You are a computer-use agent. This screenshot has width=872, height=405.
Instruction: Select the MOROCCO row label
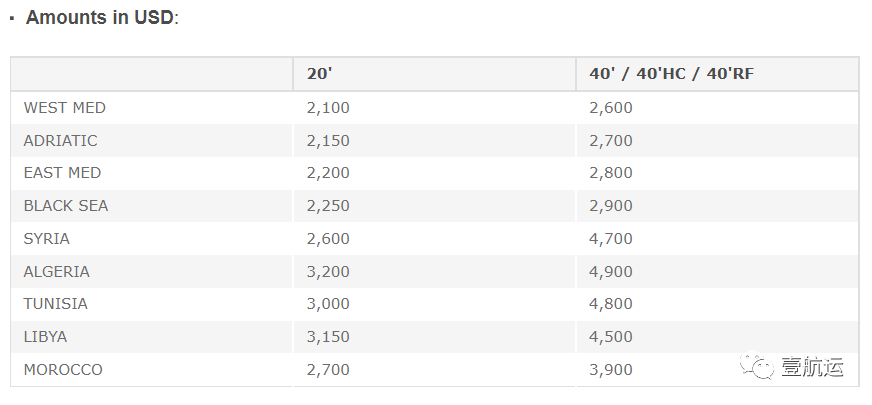click(63, 369)
